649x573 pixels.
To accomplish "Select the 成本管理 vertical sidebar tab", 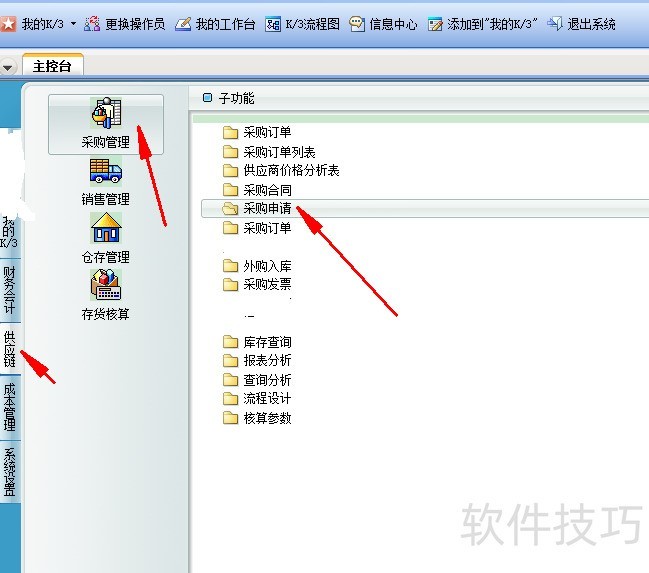I will pyautogui.click(x=9, y=405).
